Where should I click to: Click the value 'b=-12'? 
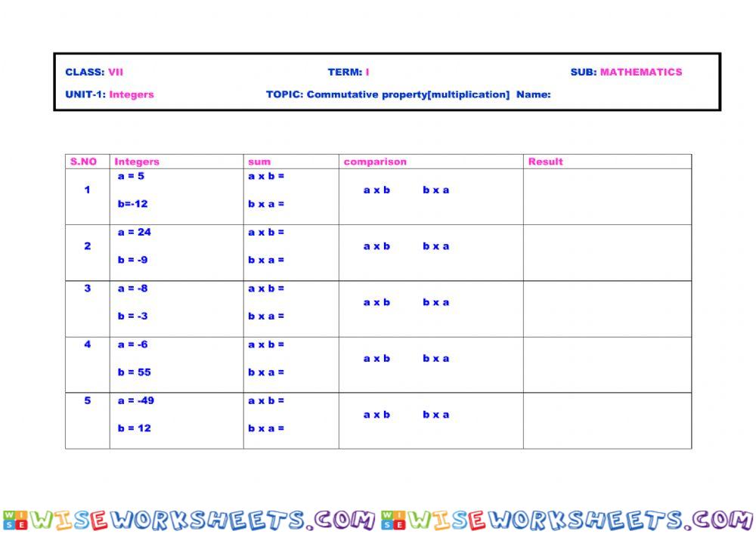[x=132, y=204]
